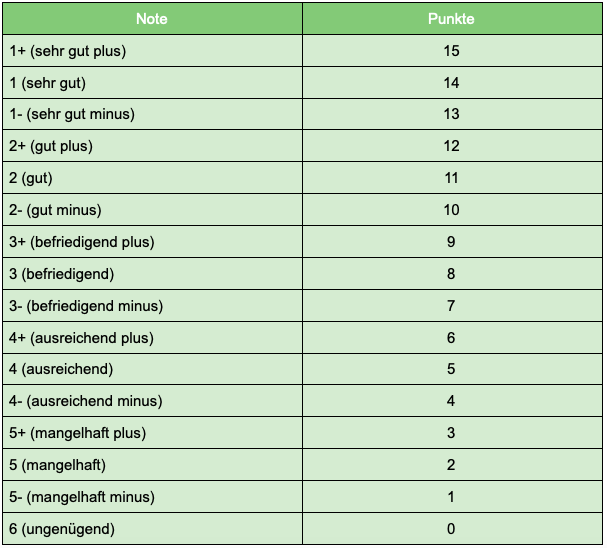Click the '3+ (befriedigend plus)' cell
The width and height of the screenshot is (607, 548).
click(153, 242)
